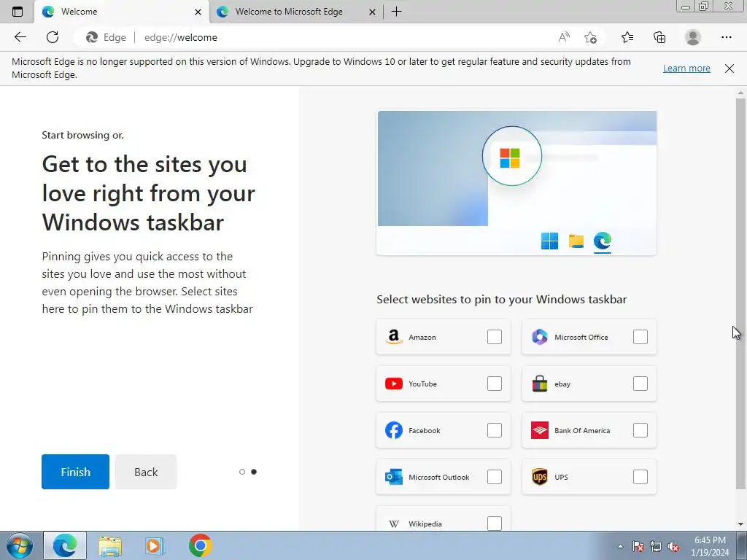Click the Back button
This screenshot has width=747, height=560.
146,472
